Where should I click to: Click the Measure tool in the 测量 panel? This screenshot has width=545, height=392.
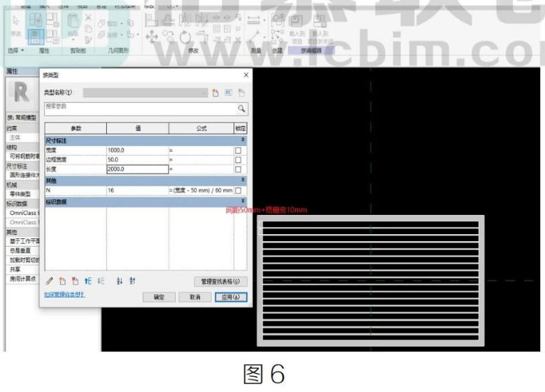(x=254, y=21)
